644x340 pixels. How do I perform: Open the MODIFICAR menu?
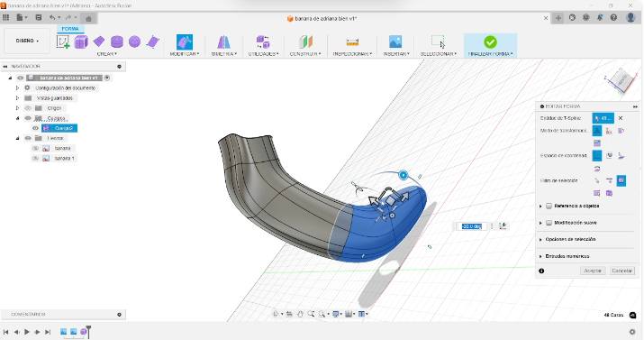click(x=185, y=54)
